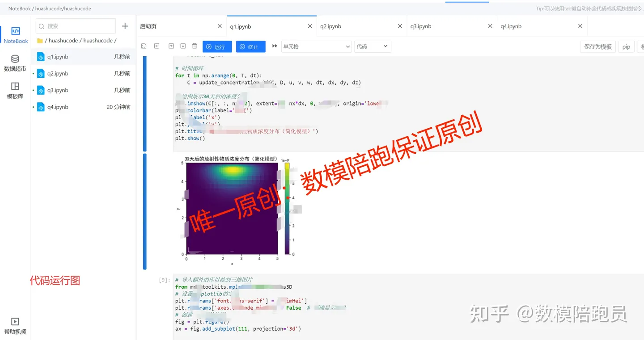Close the q2.ipynb tab
644x340 pixels.
point(400,26)
